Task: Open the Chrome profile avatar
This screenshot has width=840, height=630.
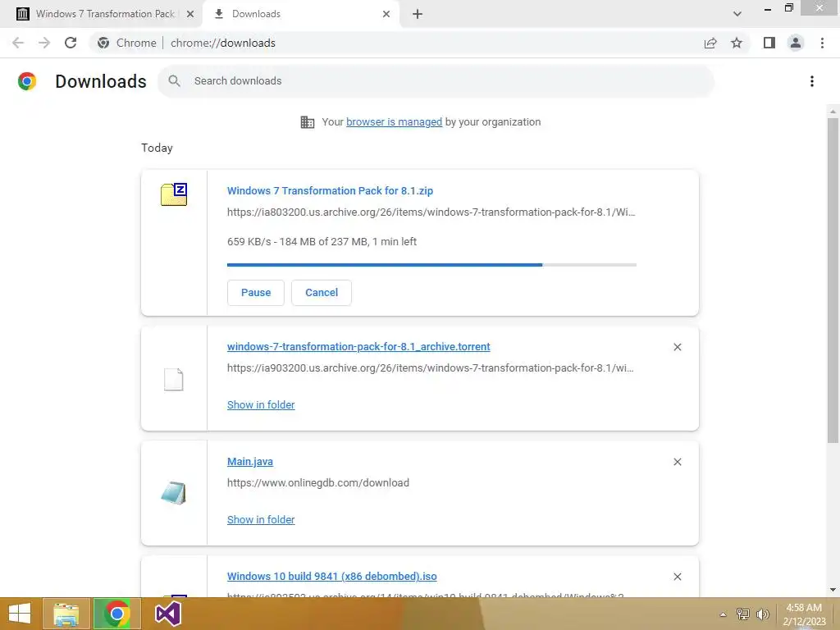Action: pos(796,43)
